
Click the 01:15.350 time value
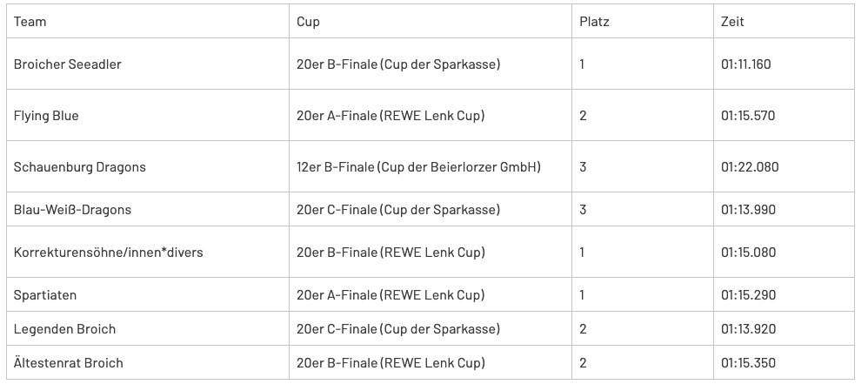[x=748, y=363]
